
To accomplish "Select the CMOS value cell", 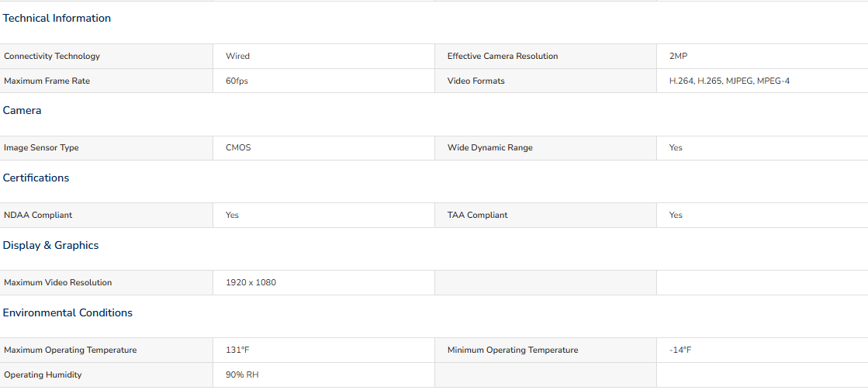I will (323, 148).
